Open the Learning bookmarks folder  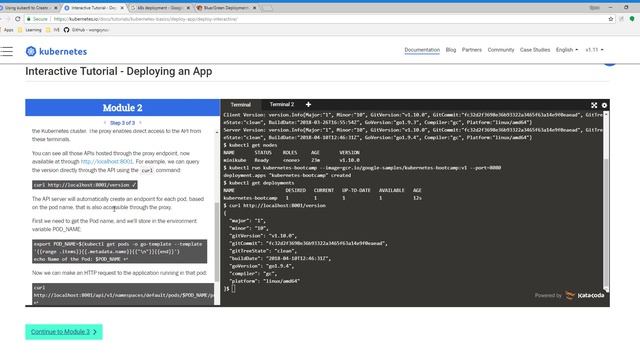pos(30,30)
